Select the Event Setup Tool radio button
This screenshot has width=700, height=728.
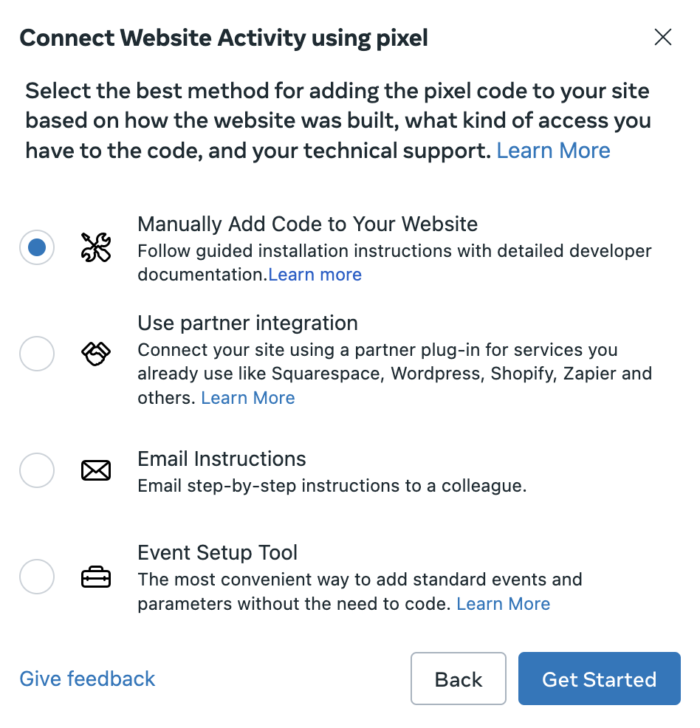pos(36,577)
